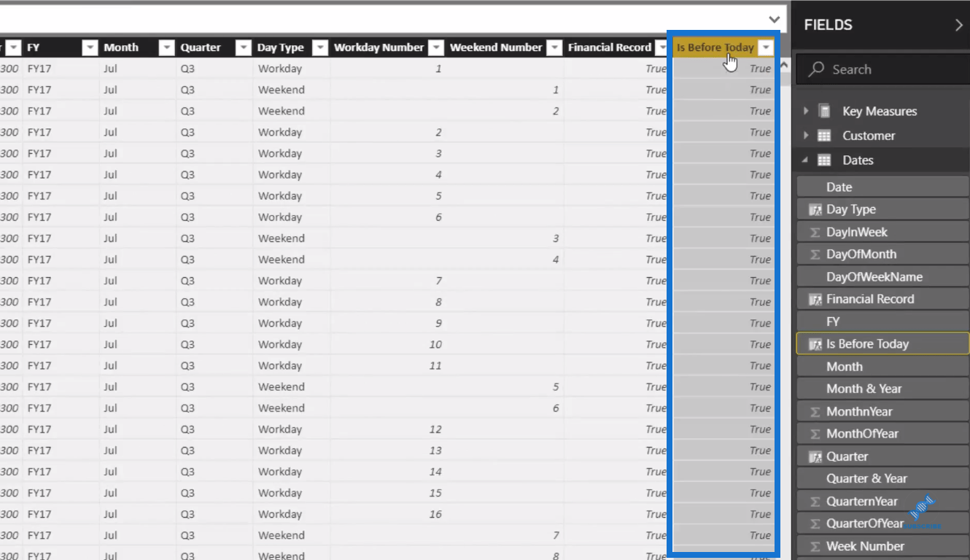Viewport: 970px width, 560px height.
Task: Select the DayOfWeekName field
Action: point(882,276)
